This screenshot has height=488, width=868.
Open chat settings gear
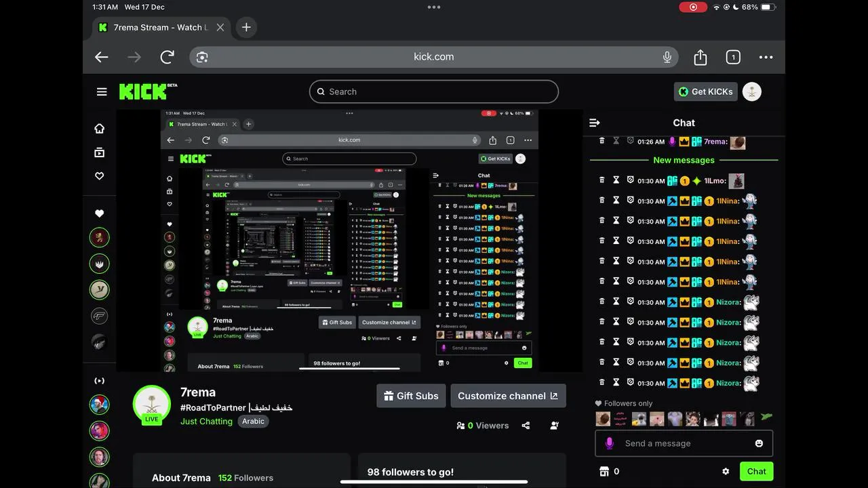[x=726, y=471]
